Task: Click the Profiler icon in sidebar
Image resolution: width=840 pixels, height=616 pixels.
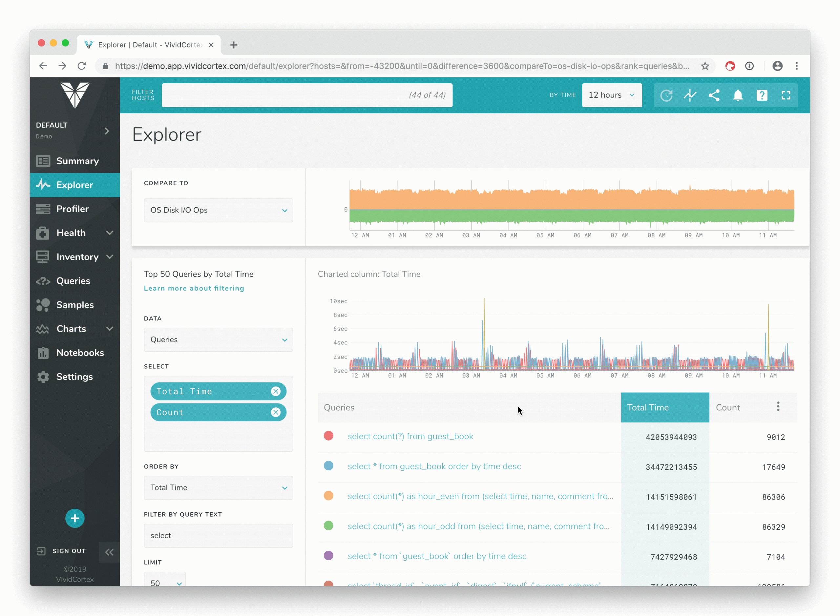Action: [43, 209]
